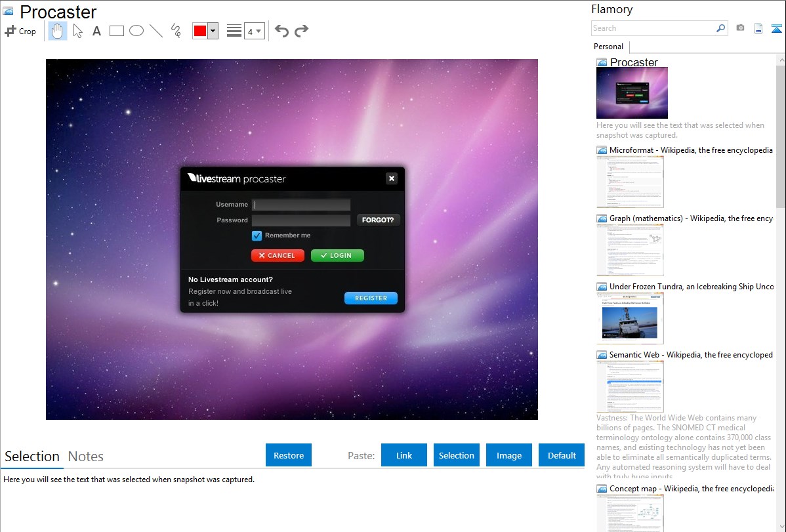
Task: Pick the ellipse shape tool
Action: point(136,31)
